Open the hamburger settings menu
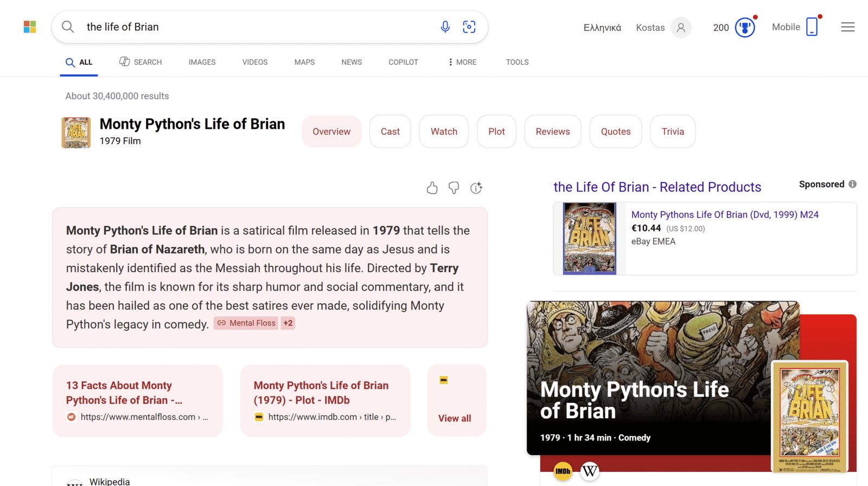Screen dimensions: 868x486 (x=847, y=27)
